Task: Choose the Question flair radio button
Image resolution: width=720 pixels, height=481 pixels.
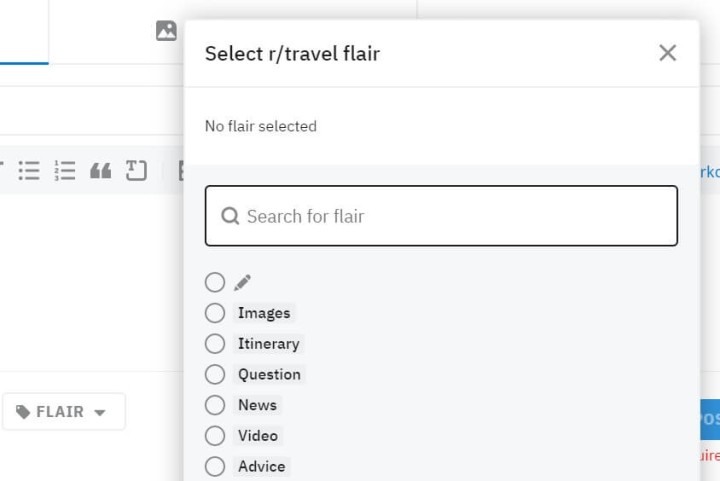Action: 215,375
